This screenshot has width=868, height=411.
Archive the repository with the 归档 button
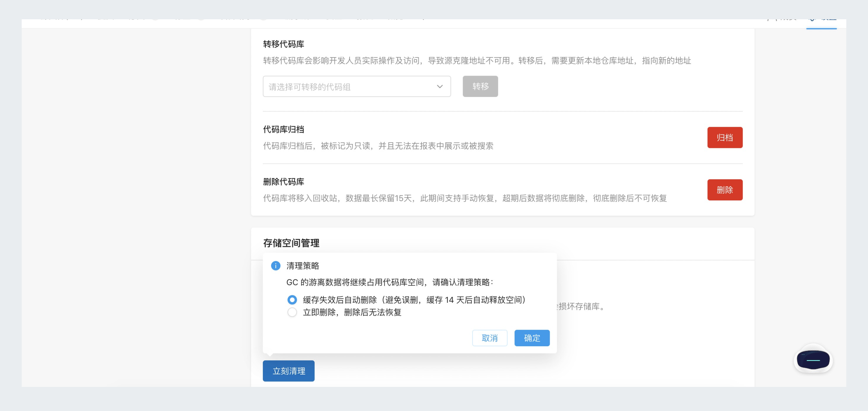coord(725,137)
